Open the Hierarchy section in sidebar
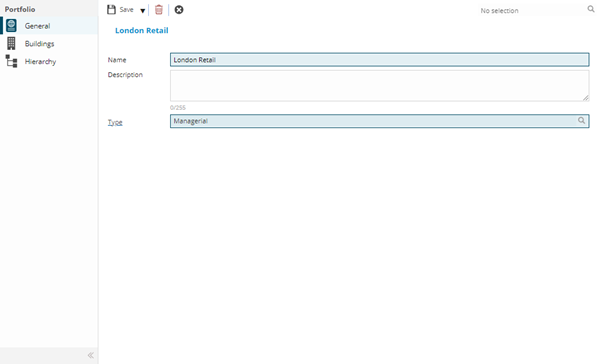This screenshot has height=364, width=600. coord(49,61)
